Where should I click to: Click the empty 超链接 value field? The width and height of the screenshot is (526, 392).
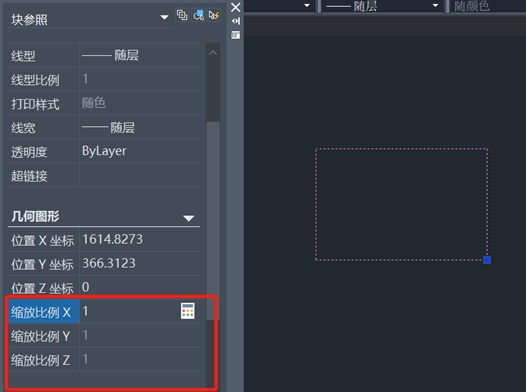coord(140,175)
